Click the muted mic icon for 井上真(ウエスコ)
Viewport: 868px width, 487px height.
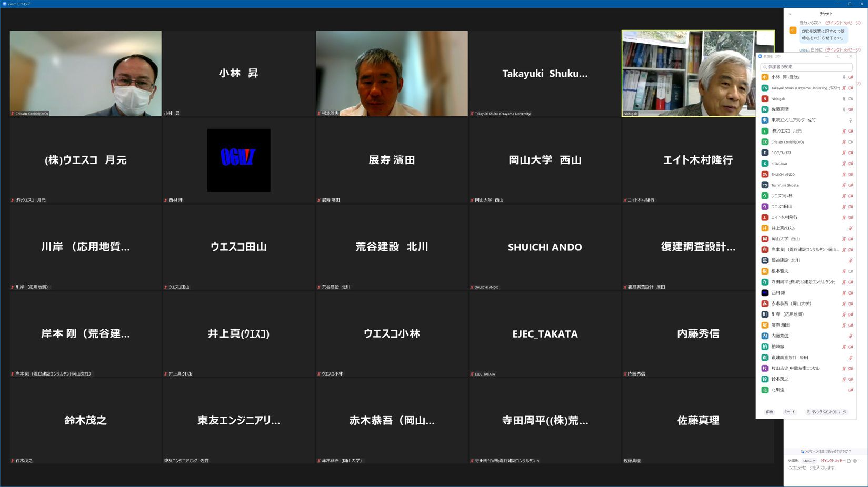point(850,228)
